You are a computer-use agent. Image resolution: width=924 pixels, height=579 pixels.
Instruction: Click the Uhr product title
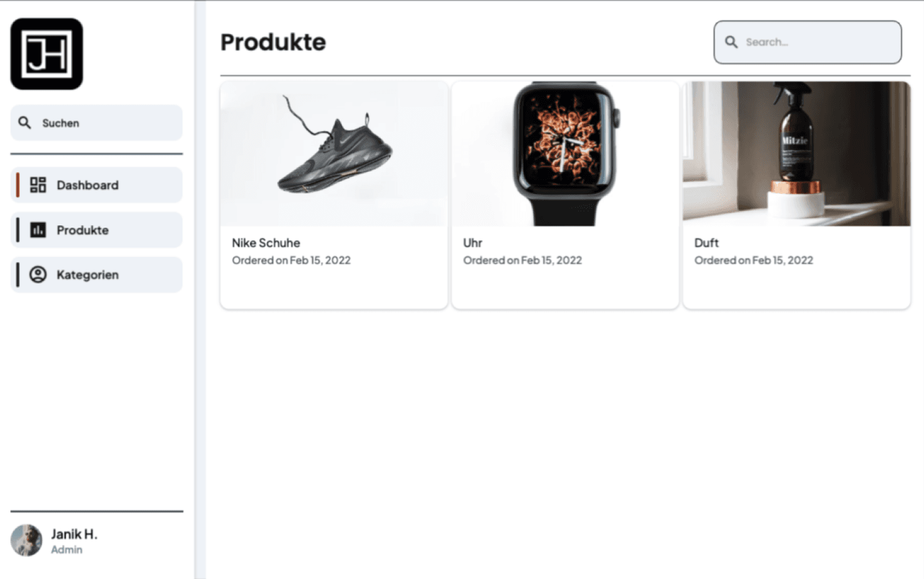tap(473, 243)
